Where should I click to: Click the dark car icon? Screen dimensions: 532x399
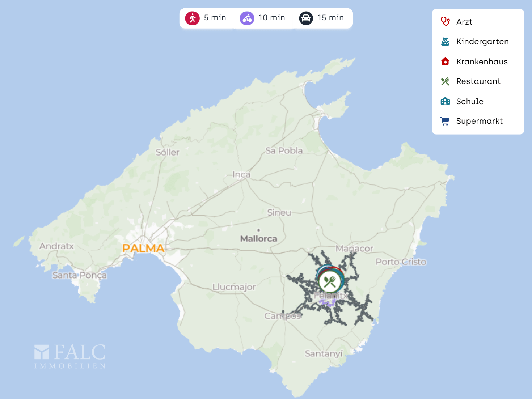pyautogui.click(x=306, y=18)
